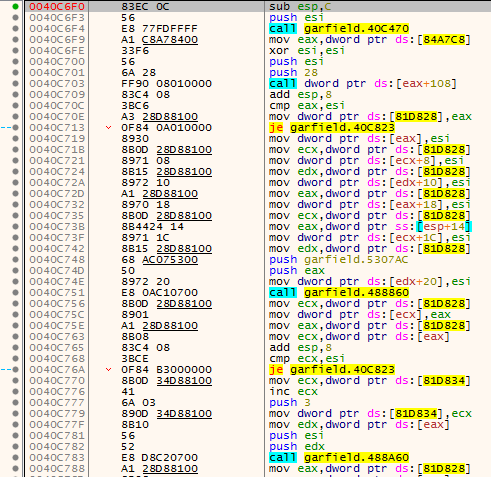Toggle breakpoint dot beside address 0040C713
The width and height of the screenshot is (491, 477).
coord(15,128)
